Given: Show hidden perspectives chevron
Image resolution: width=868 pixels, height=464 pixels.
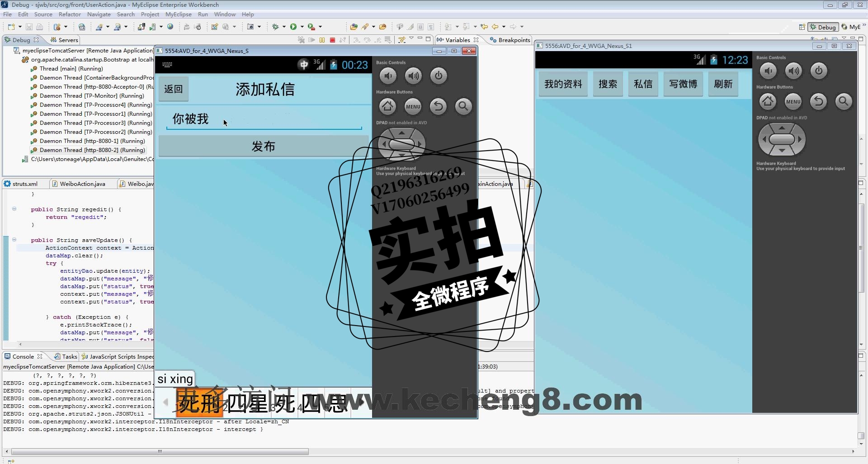Looking at the screenshot, I should (864, 25).
